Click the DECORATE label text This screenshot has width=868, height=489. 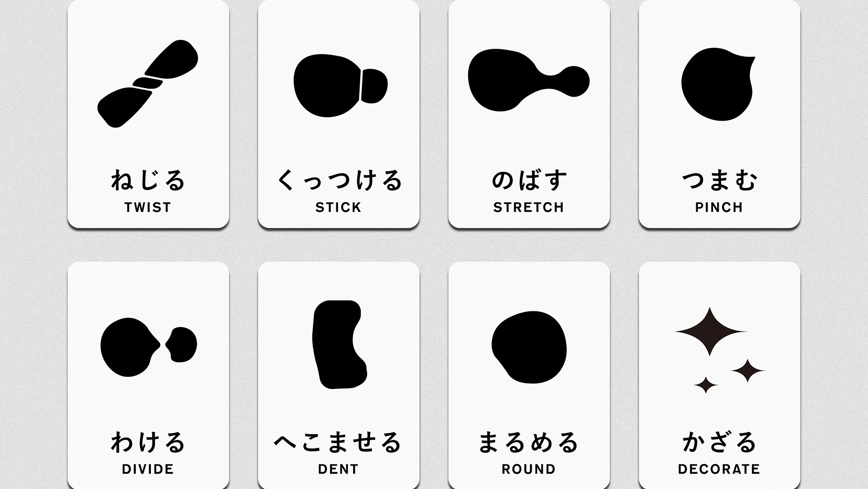pos(719,469)
